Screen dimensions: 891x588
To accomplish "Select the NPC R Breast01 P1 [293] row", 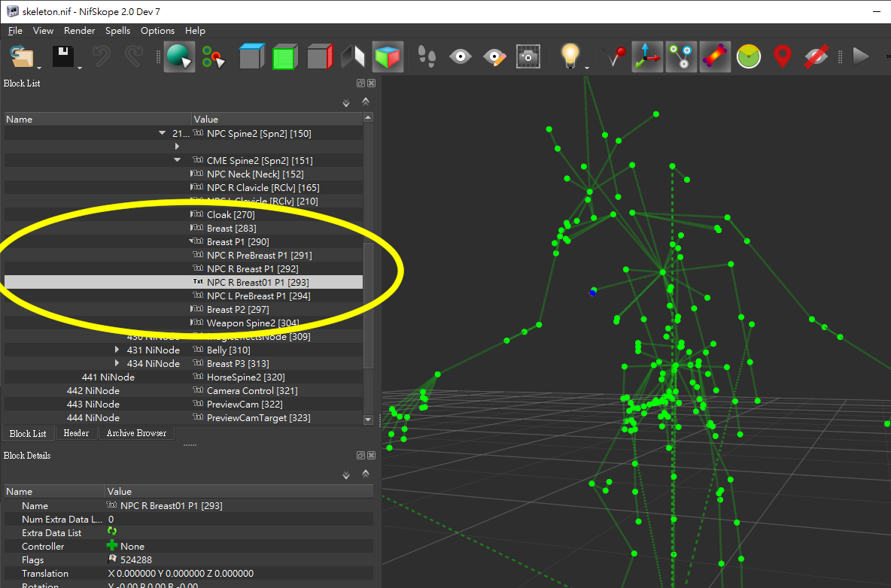I will click(184, 282).
